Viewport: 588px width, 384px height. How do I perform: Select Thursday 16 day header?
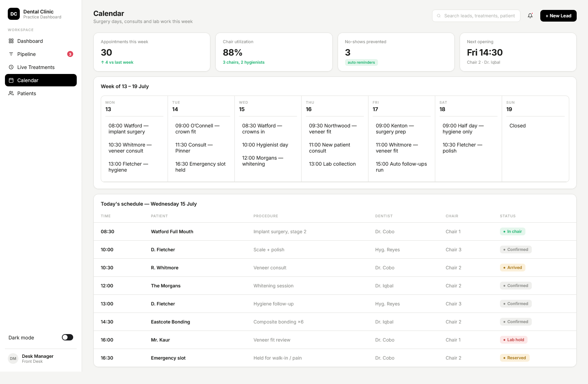pyautogui.click(x=335, y=106)
